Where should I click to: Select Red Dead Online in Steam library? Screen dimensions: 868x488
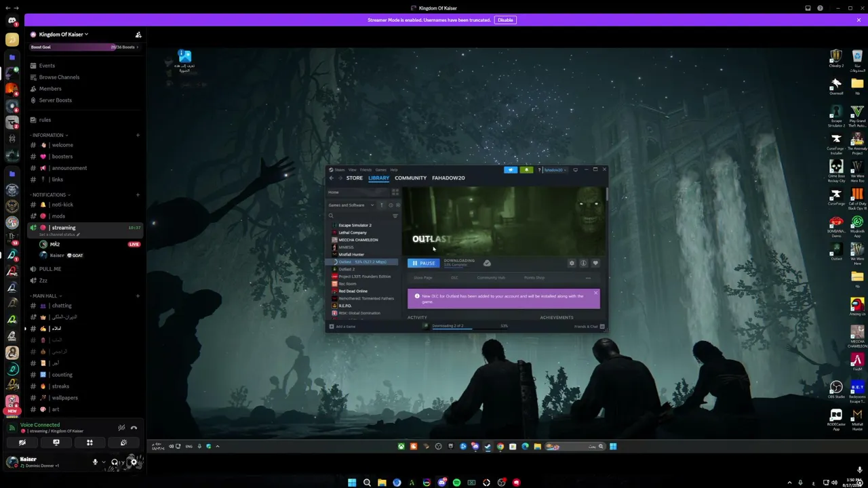[x=353, y=291]
